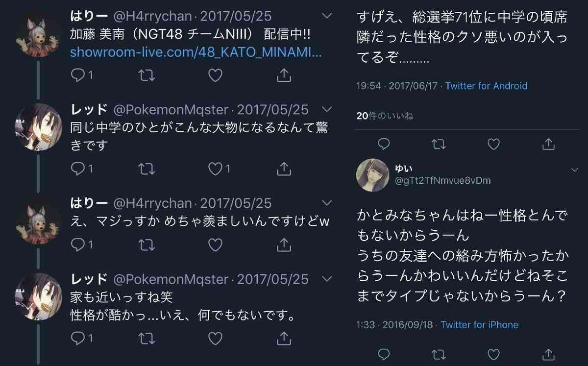
Task: Expand options for the first はりー tweet
Action: click(x=327, y=16)
